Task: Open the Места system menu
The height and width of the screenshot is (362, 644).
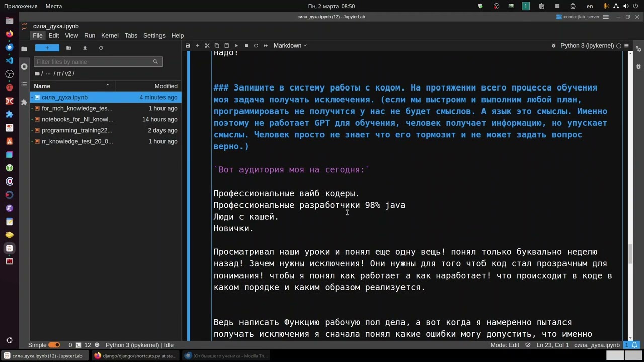Action: click(x=54, y=6)
